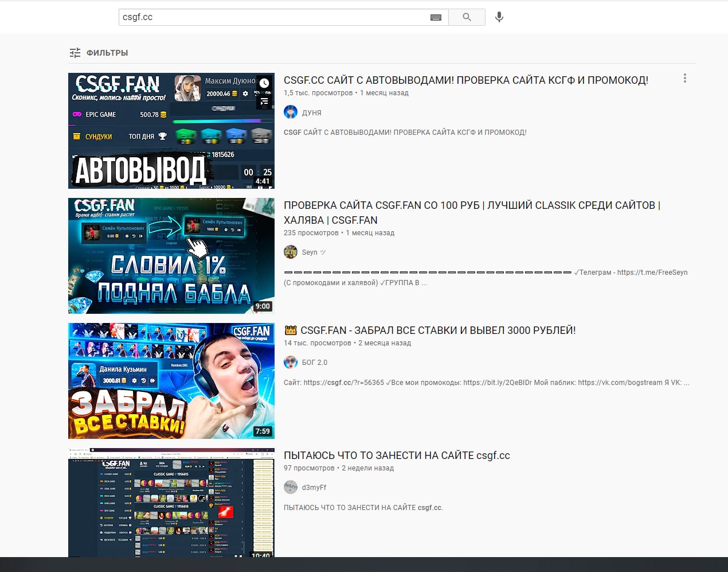Open title CSGF.FAN - ЗАБРАЛ ВСЕ СТАВКИ
Viewport: 728px width, 572px height.
coord(430,330)
